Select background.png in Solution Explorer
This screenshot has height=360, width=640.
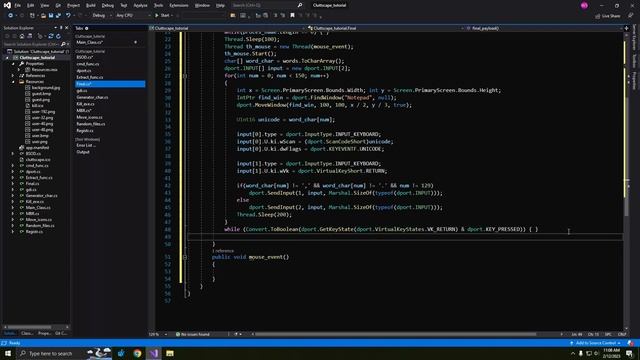click(46, 88)
